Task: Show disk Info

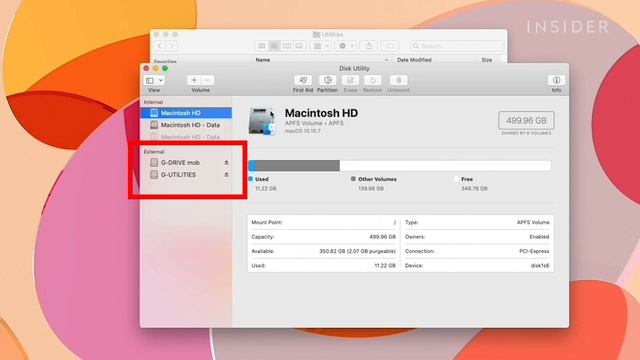Action: pyautogui.click(x=556, y=80)
